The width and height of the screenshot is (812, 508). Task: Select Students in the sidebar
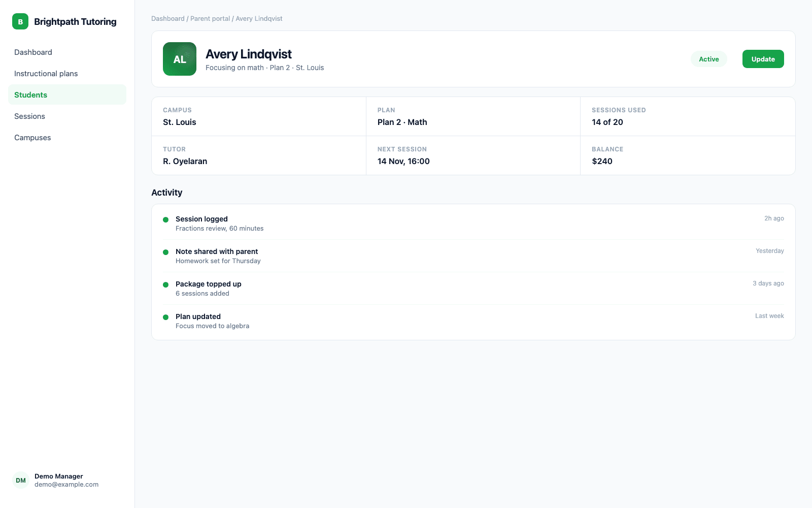[x=67, y=95]
